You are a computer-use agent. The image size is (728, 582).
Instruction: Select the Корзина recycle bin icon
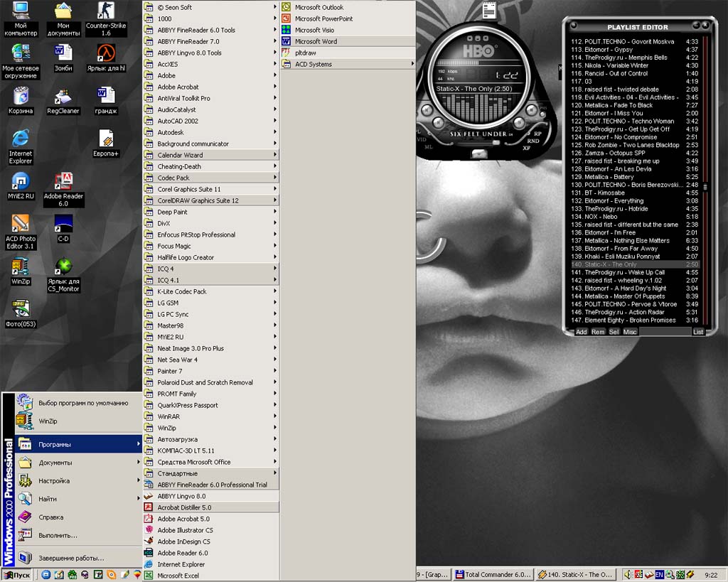pyautogui.click(x=21, y=101)
